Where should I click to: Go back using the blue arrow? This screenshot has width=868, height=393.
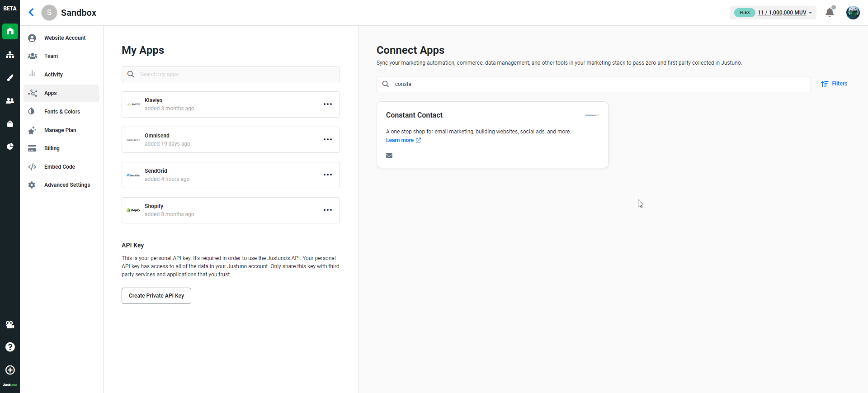click(x=31, y=13)
